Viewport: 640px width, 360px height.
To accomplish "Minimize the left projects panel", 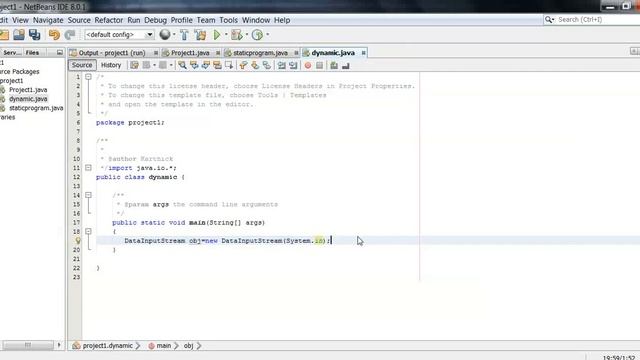I will [x=60, y=53].
